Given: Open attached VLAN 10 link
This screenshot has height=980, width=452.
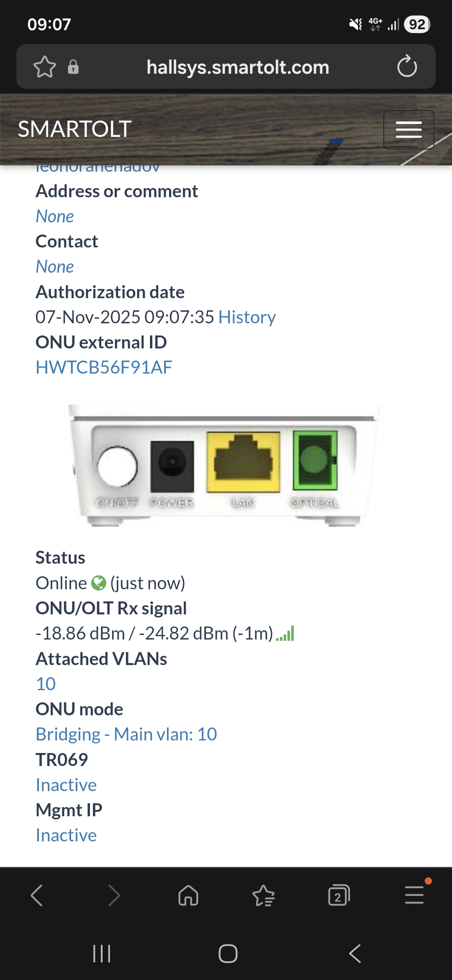Looking at the screenshot, I should coord(46,684).
